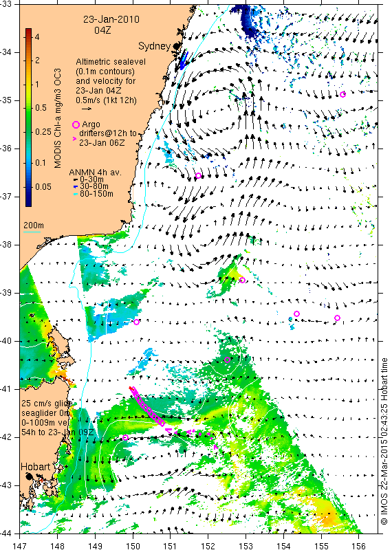
Task: Click the 156 longitude axis label
Action: pyautogui.click(x=359, y=546)
